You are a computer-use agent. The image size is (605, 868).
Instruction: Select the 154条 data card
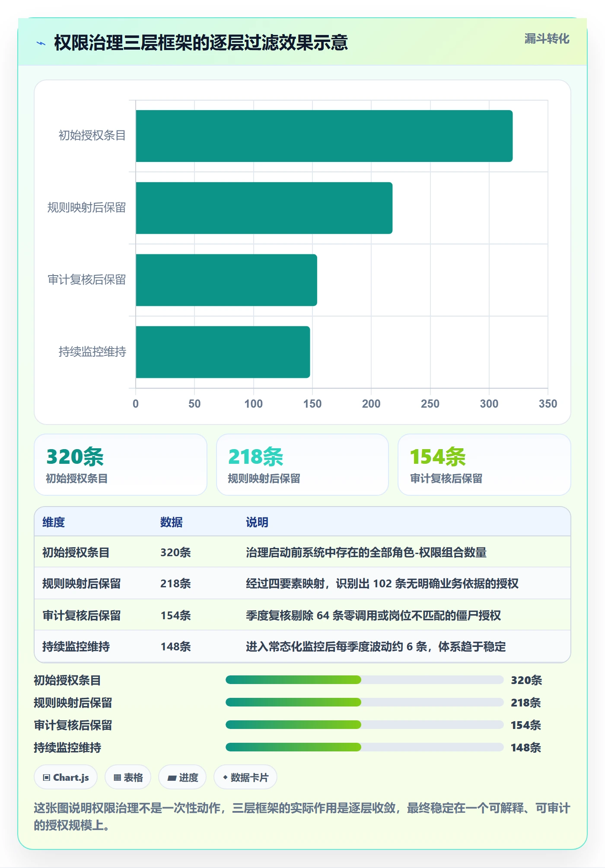484,465
